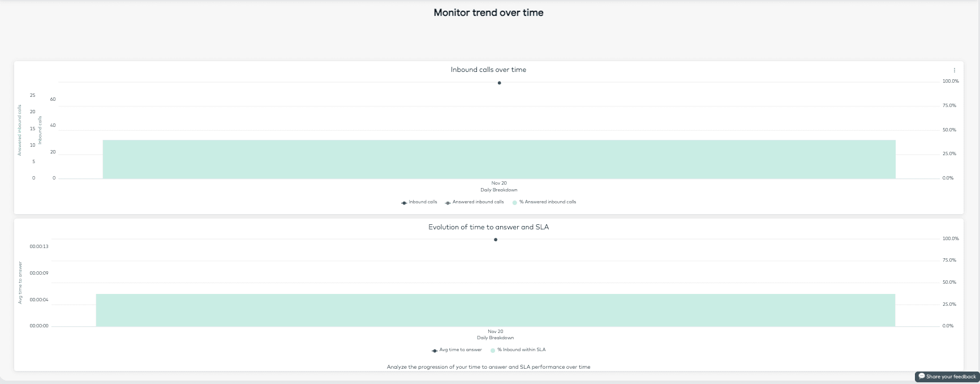Screen dimensions: 980x384
Task: Select the Nov 20 data point on Inbound calls chart
Action: click(499, 83)
